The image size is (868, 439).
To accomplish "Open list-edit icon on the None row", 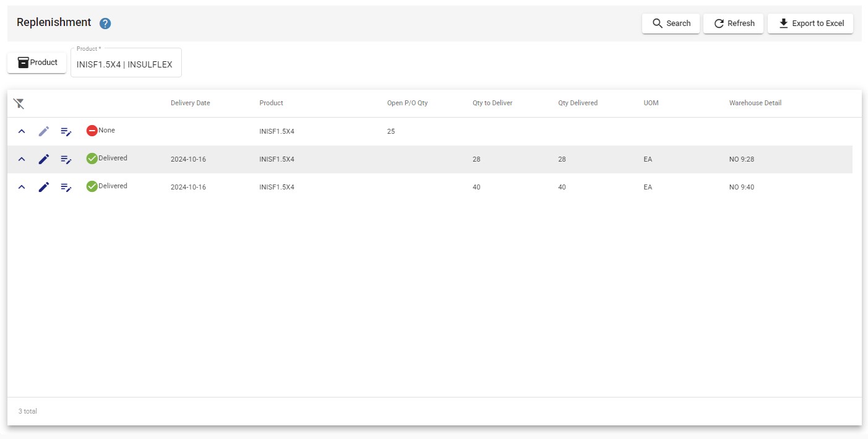I will 66,131.
